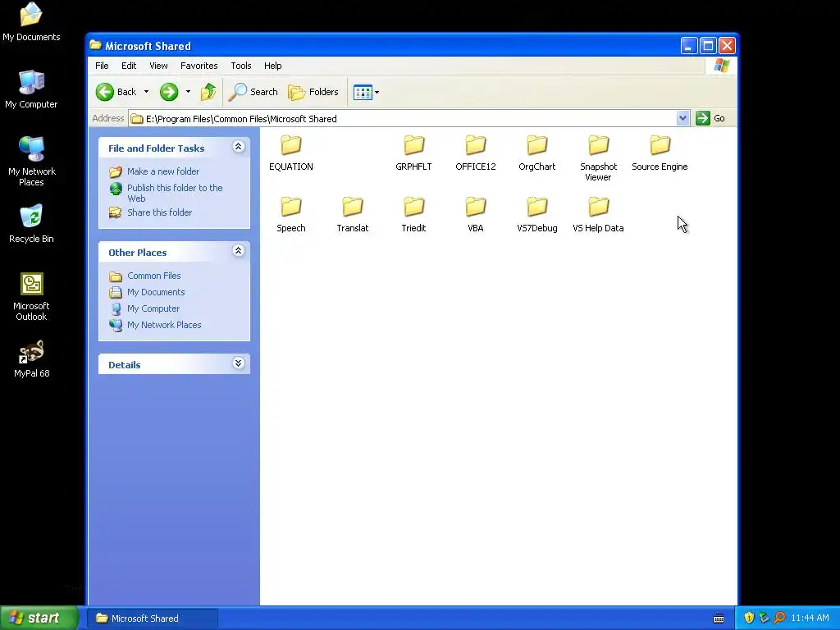This screenshot has width=840, height=630.
Task: Open the Favorites menu
Action: pos(199,66)
